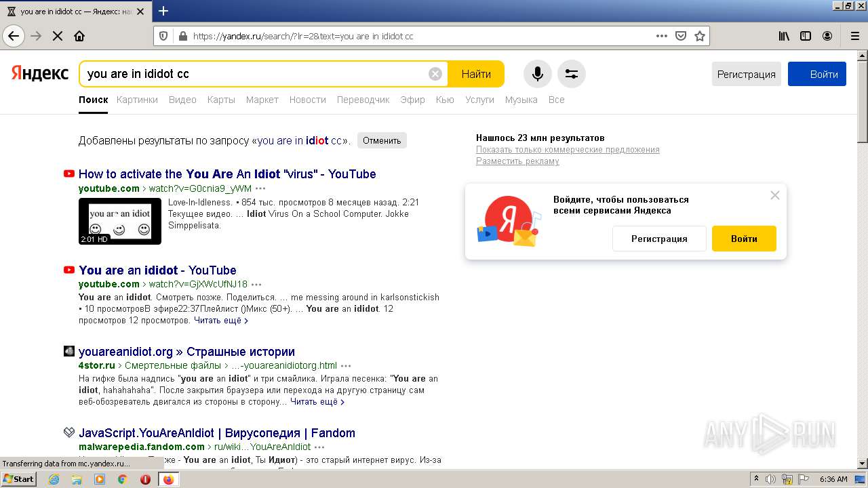Open Internet Explorer from taskbar
The width and height of the screenshot is (868, 488).
pos(54,479)
